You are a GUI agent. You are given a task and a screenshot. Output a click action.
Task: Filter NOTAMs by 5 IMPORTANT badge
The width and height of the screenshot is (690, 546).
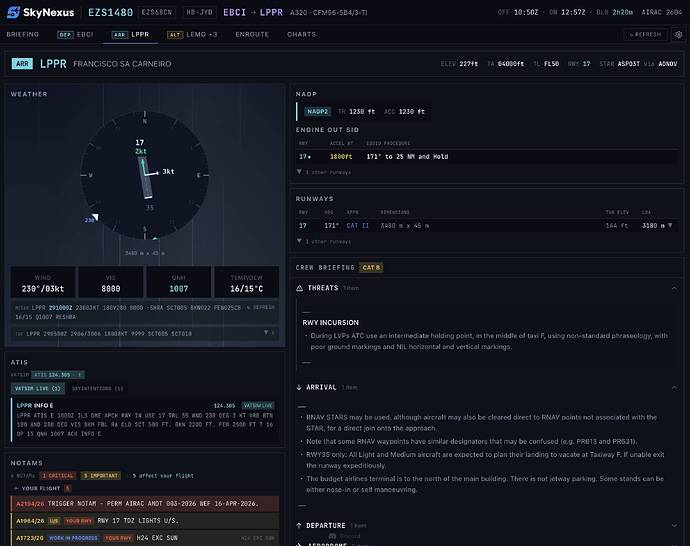tap(101, 476)
